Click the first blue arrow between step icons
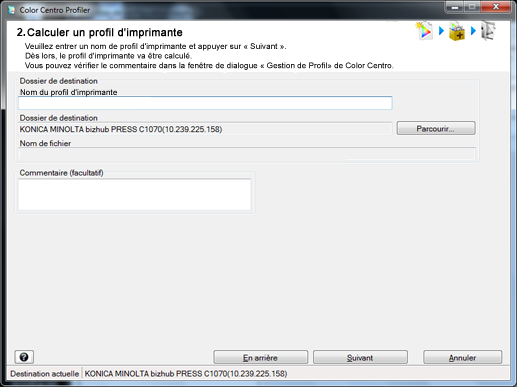The image size is (517, 387). pos(441,31)
